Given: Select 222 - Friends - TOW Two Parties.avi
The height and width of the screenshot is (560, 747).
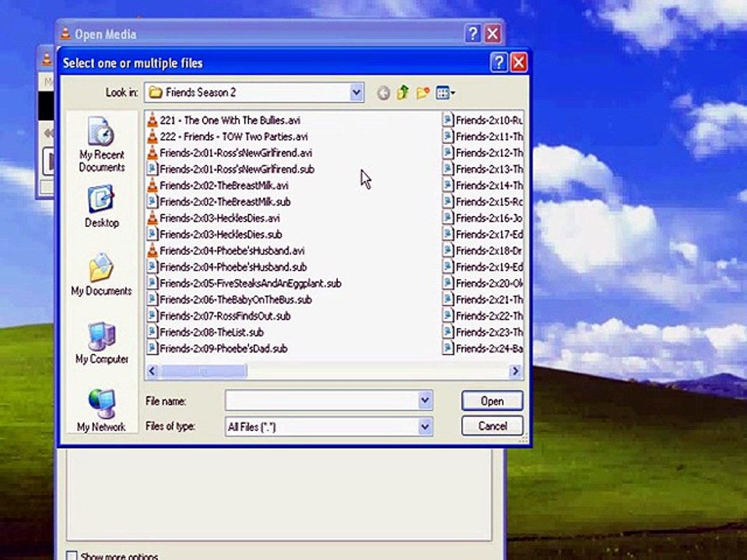Looking at the screenshot, I should pyautogui.click(x=228, y=137).
